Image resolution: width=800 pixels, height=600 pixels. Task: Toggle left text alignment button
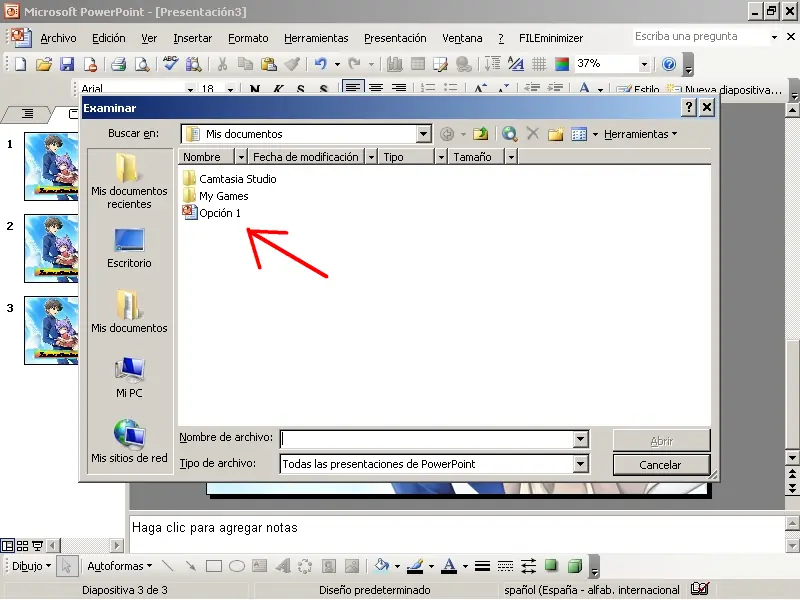click(x=353, y=88)
